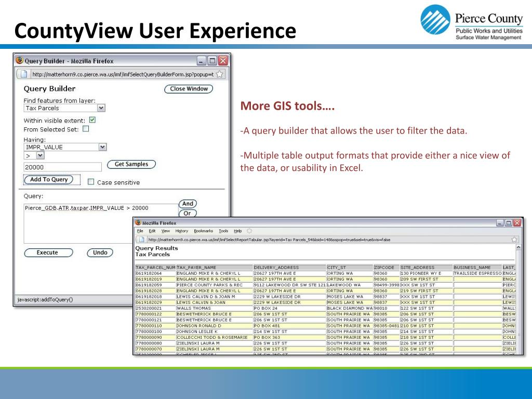Open the Bookmarks menu in results window
532x399 pixels.
[203, 231]
